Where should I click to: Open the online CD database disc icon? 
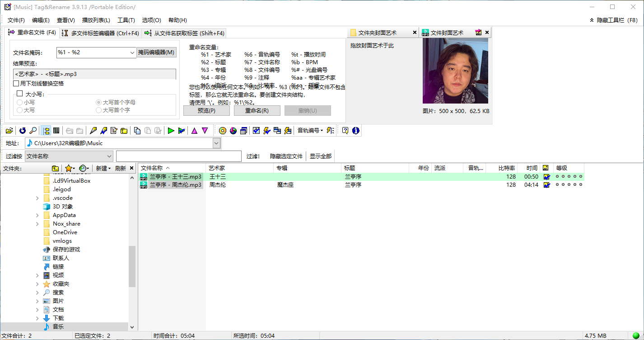click(222, 130)
